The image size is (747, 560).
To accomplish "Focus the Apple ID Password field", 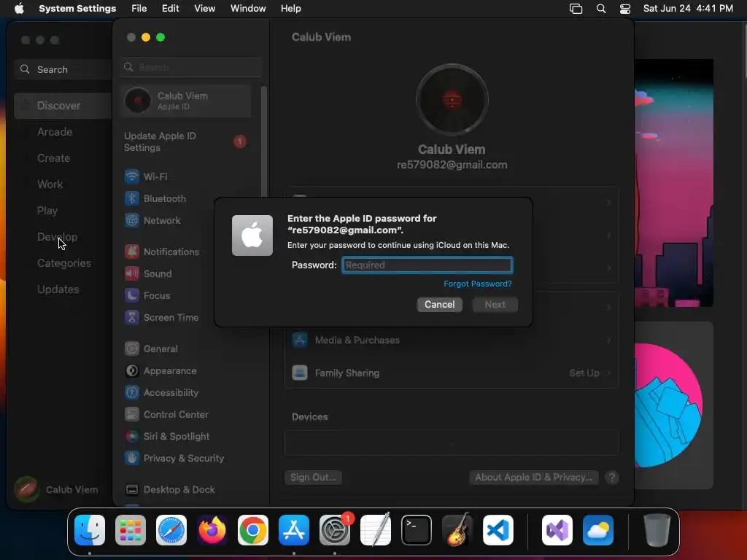I will (x=427, y=265).
